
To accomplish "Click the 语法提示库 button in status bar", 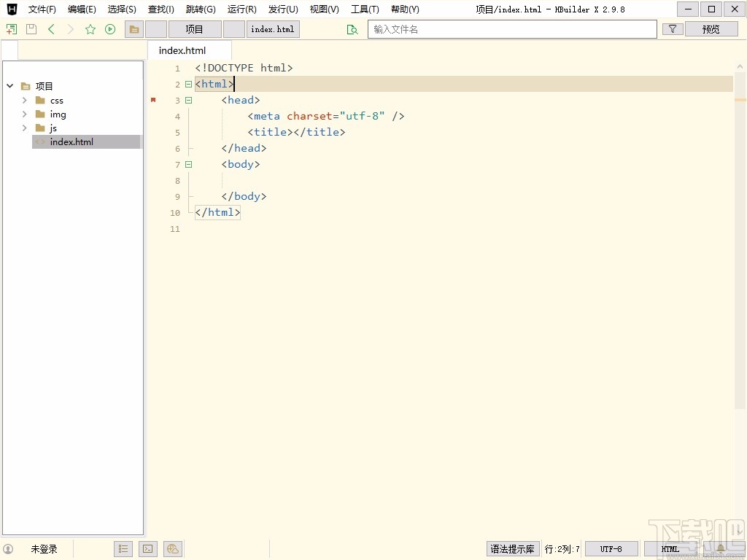I will pyautogui.click(x=512, y=549).
